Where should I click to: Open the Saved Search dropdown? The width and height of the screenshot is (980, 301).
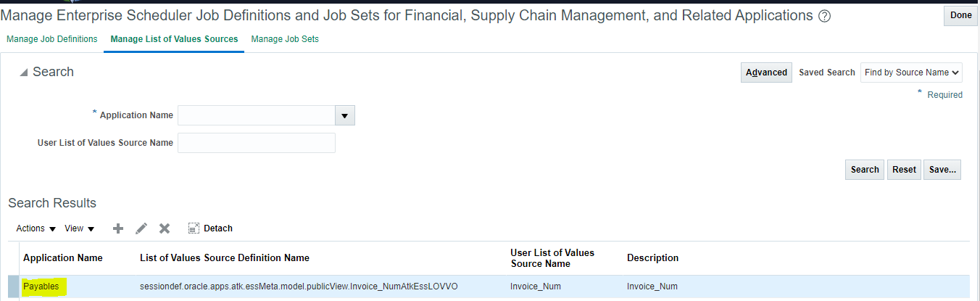pyautogui.click(x=911, y=73)
